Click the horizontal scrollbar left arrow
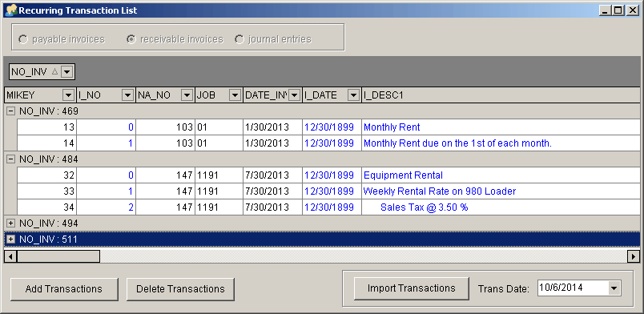 [x=10, y=256]
